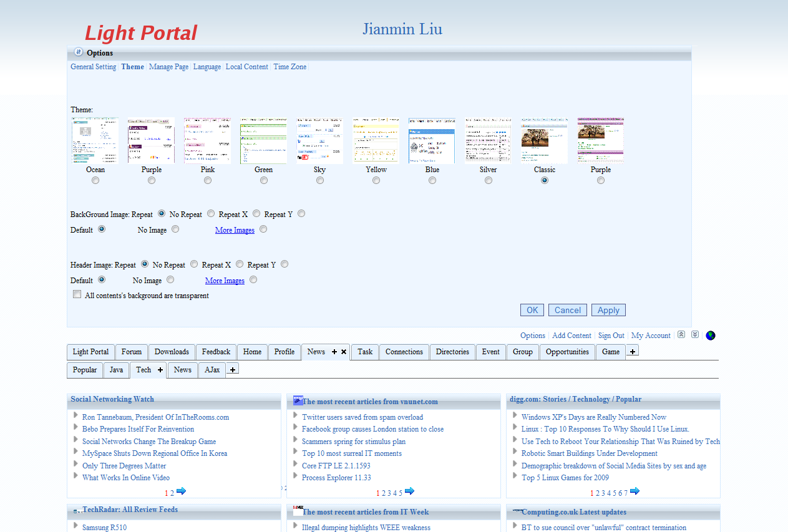The height and width of the screenshot is (532, 788).
Task: Select the Pink theme radio button
Action: pos(208,180)
